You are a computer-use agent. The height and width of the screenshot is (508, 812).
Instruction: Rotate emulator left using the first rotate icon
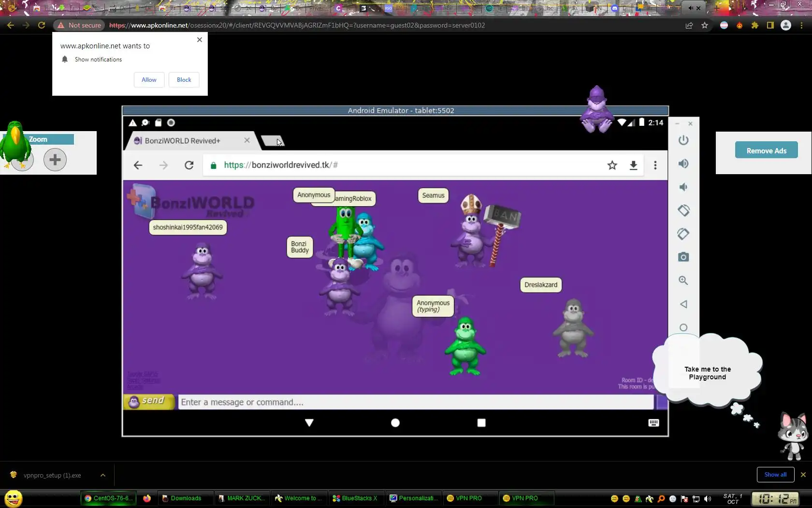tap(683, 210)
